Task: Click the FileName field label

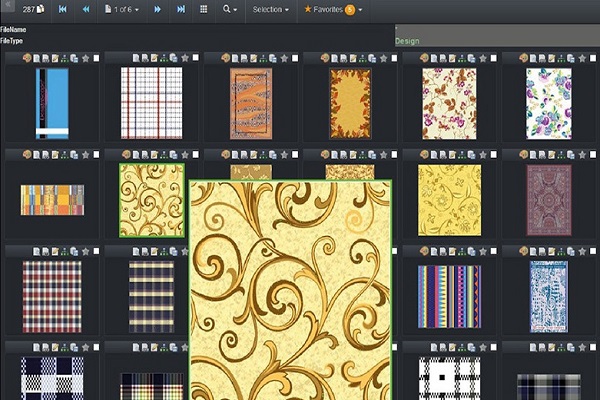Action: coord(13,29)
